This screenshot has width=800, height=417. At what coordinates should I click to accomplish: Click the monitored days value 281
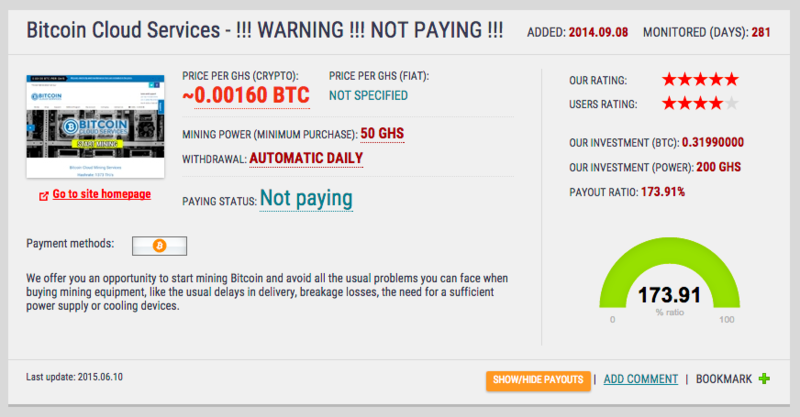tap(761, 32)
